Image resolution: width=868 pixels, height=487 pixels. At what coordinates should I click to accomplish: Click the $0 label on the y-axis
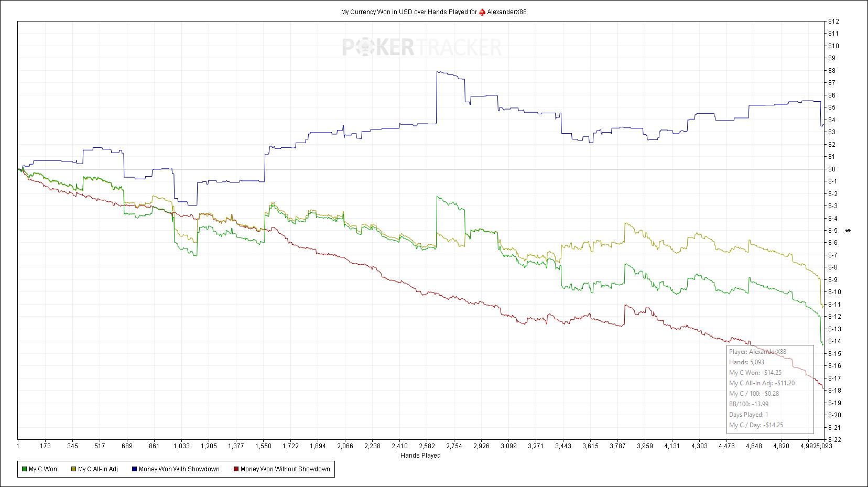pos(832,169)
